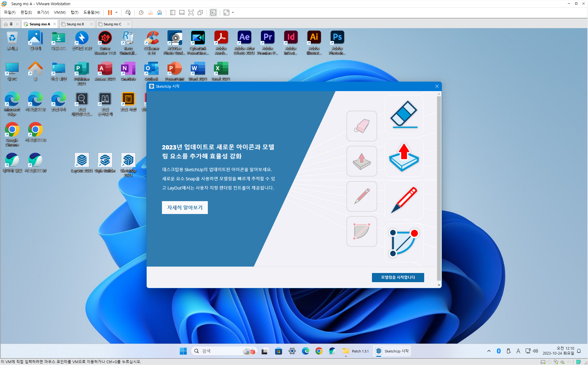Screen dimensions: 588x365
Task: Click the enter full screen icon
Action: point(191,13)
